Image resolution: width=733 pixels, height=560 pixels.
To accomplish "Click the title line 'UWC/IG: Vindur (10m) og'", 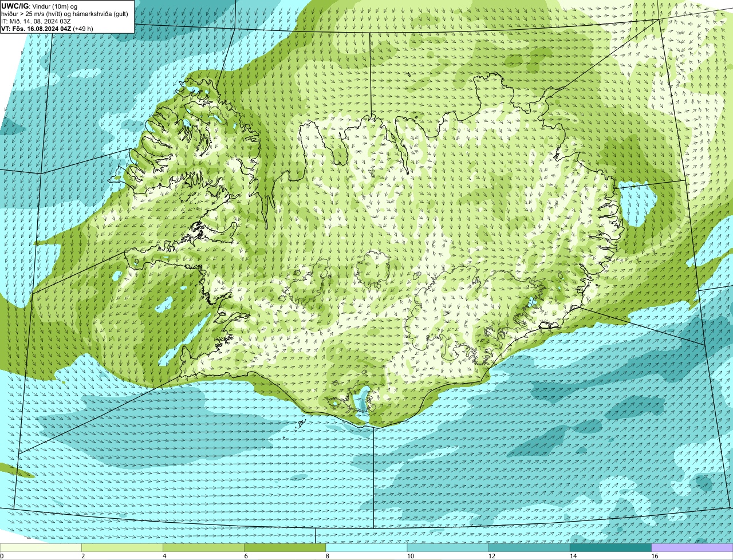I will [x=40, y=6].
